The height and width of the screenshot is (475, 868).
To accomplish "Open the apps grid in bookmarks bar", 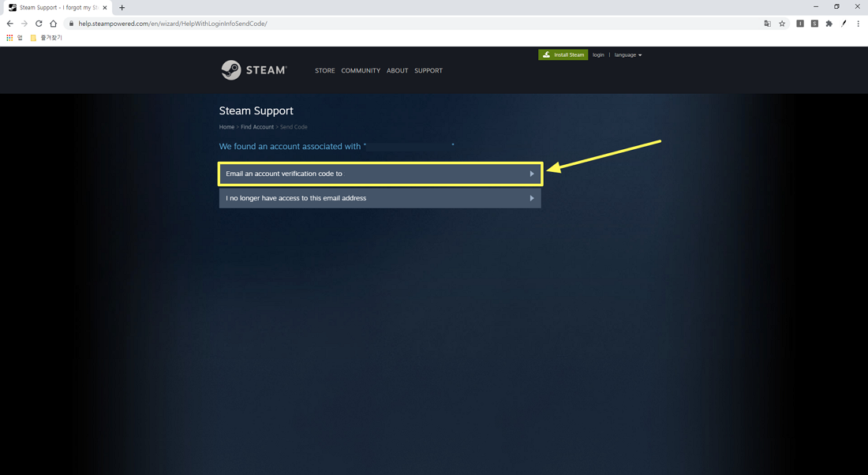I will point(9,38).
